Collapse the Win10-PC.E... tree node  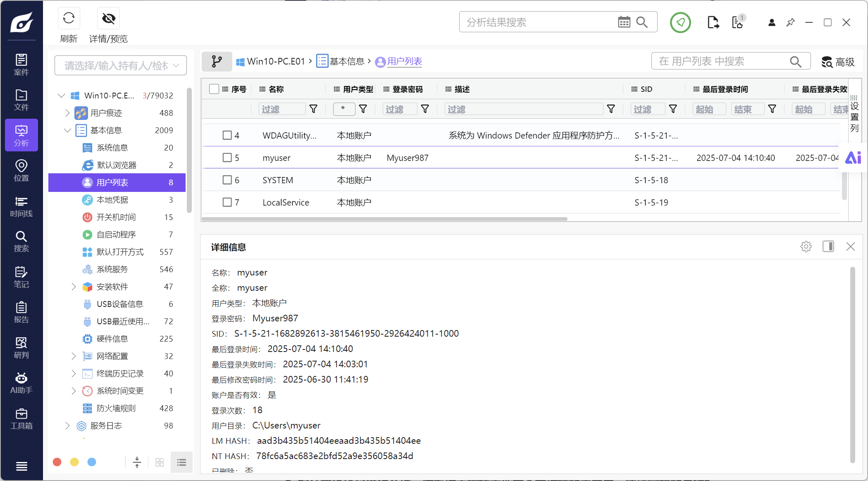coord(61,96)
